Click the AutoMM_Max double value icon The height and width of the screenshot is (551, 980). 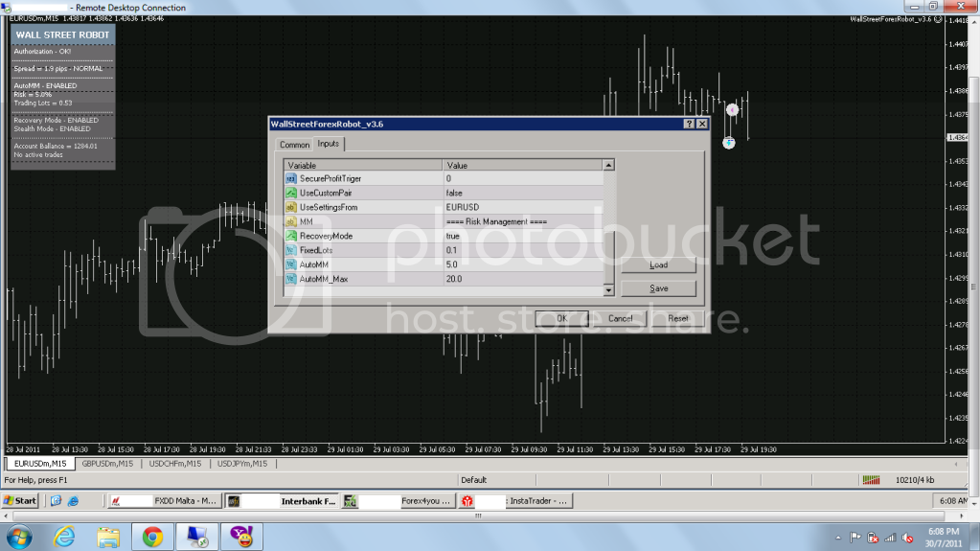[290, 279]
